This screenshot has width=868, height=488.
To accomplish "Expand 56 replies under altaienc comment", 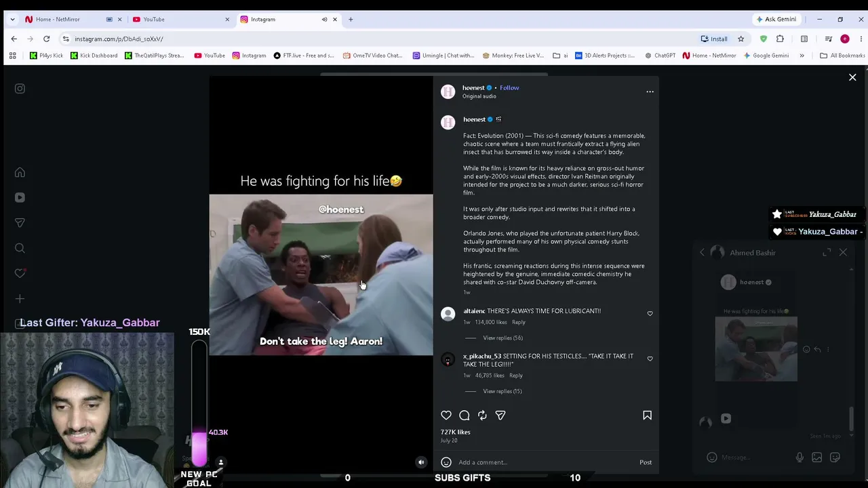I will (x=502, y=338).
